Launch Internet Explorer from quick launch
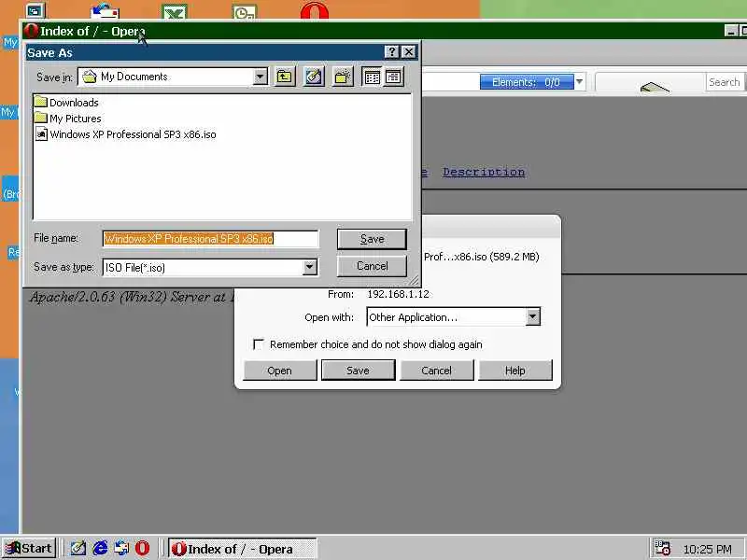The height and width of the screenshot is (560, 747). pyautogui.click(x=100, y=548)
